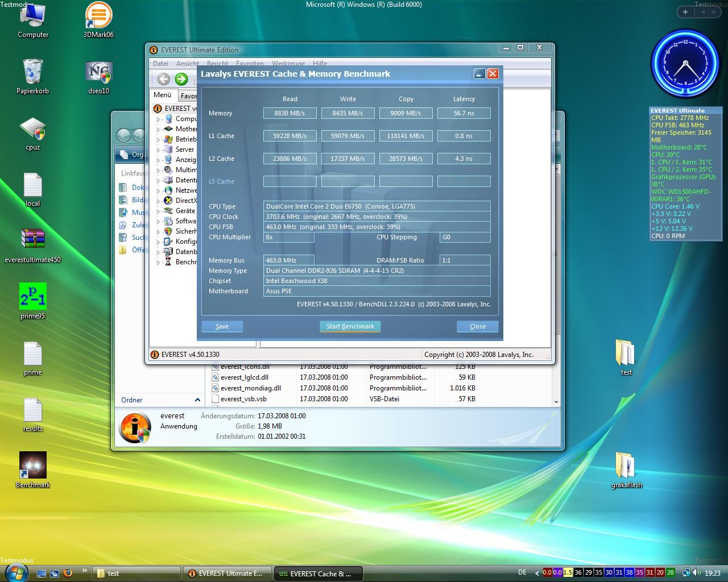Show hidden tray icons arrow
The image size is (728, 582).
(x=537, y=573)
